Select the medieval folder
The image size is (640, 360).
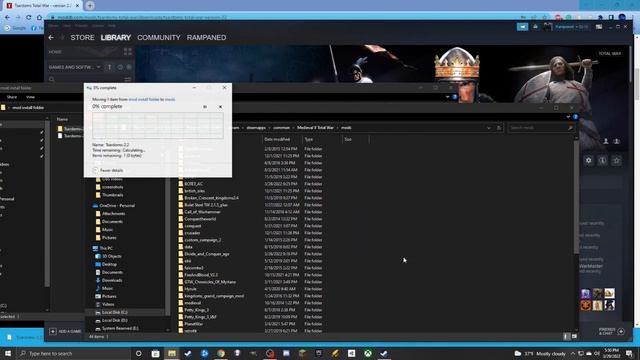(x=193, y=303)
